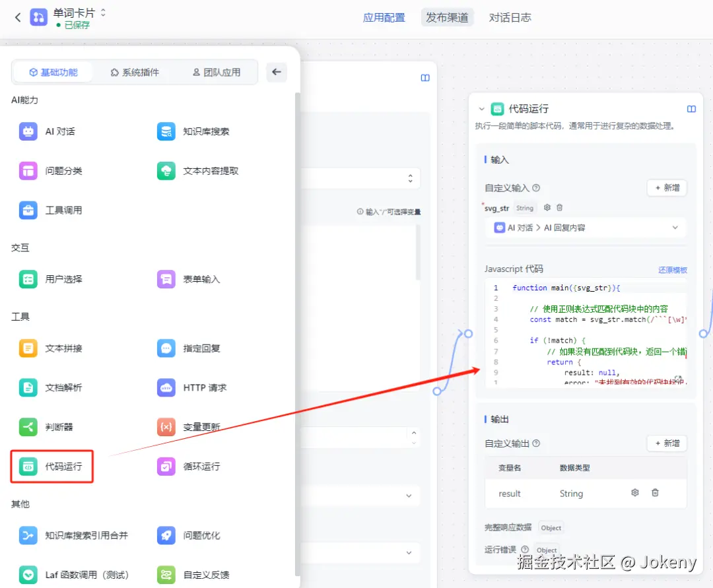Add a 工具调用 node

(x=51, y=210)
